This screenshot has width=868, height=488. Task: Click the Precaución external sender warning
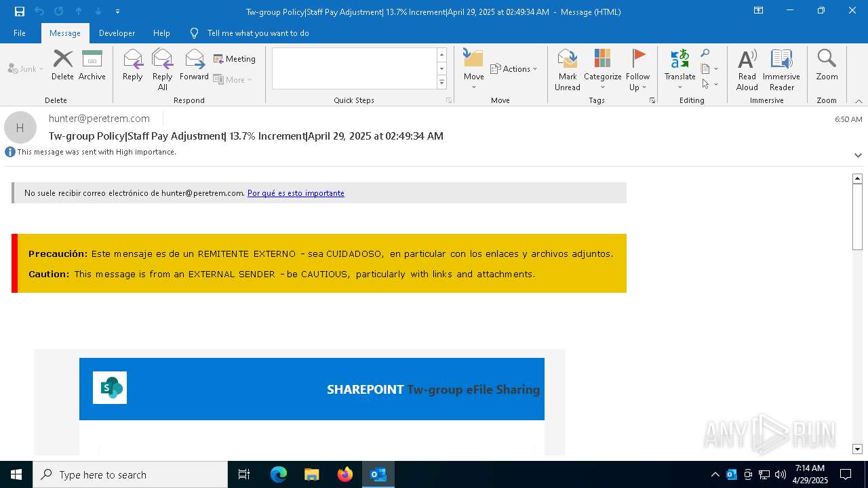[319, 264]
